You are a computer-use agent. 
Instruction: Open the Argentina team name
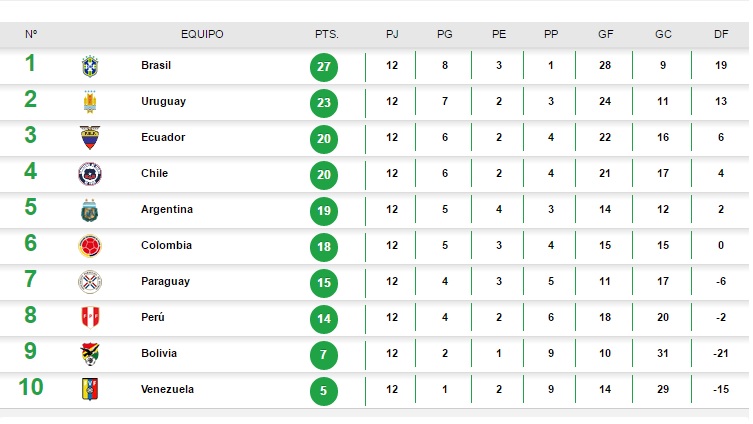point(167,209)
